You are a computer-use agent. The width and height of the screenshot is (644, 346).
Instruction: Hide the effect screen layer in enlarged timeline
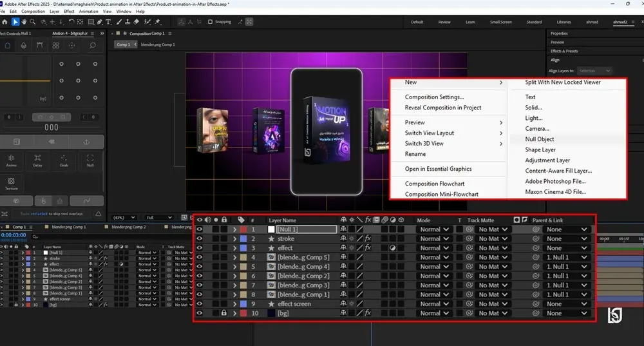point(200,304)
